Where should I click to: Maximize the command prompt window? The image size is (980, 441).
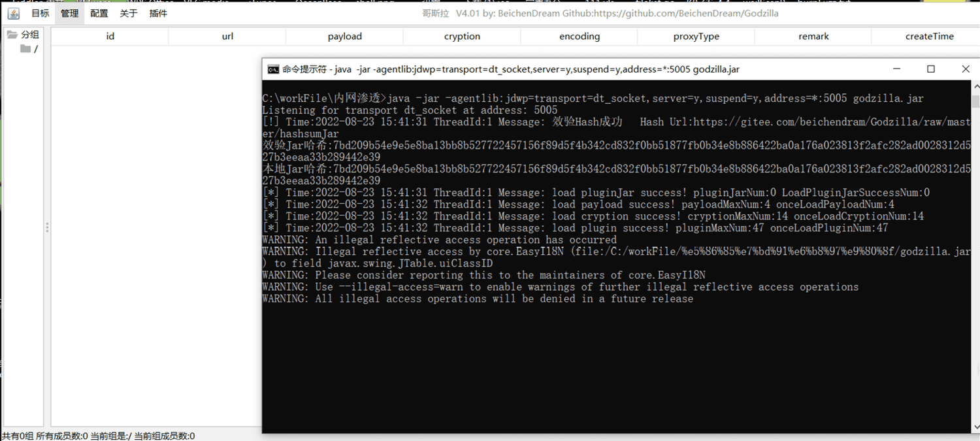coord(931,69)
